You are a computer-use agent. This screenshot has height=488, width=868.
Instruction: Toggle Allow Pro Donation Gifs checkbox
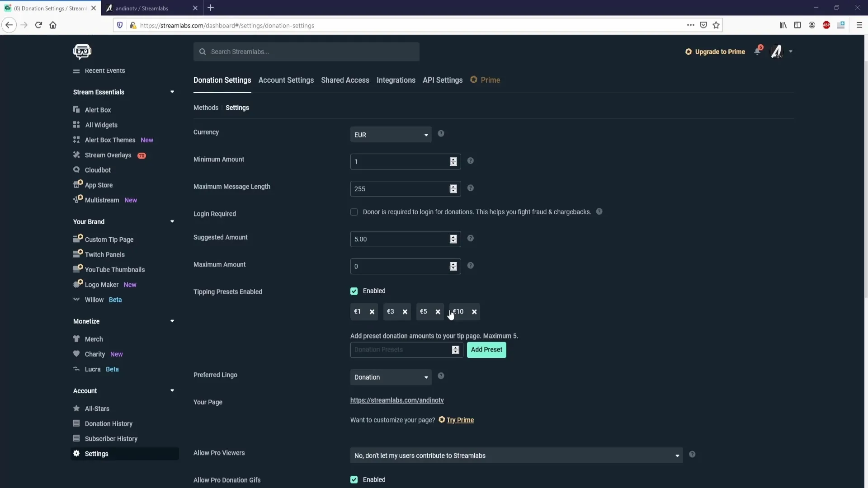[x=354, y=480]
